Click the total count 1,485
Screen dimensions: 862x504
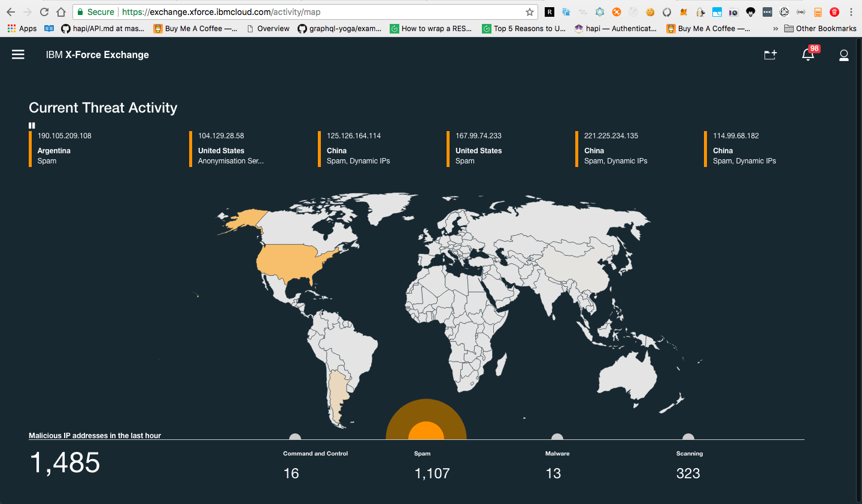point(65,463)
